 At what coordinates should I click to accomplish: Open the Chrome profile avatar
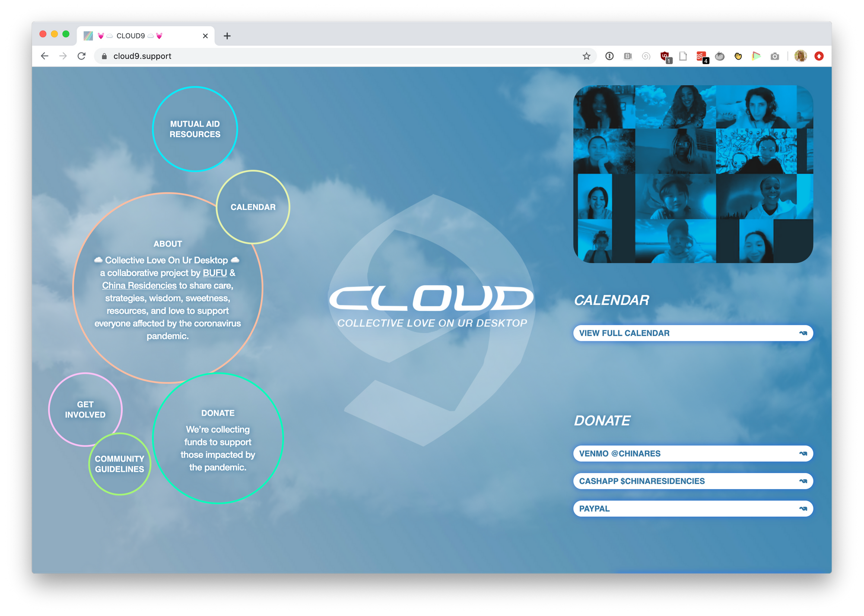pos(800,56)
